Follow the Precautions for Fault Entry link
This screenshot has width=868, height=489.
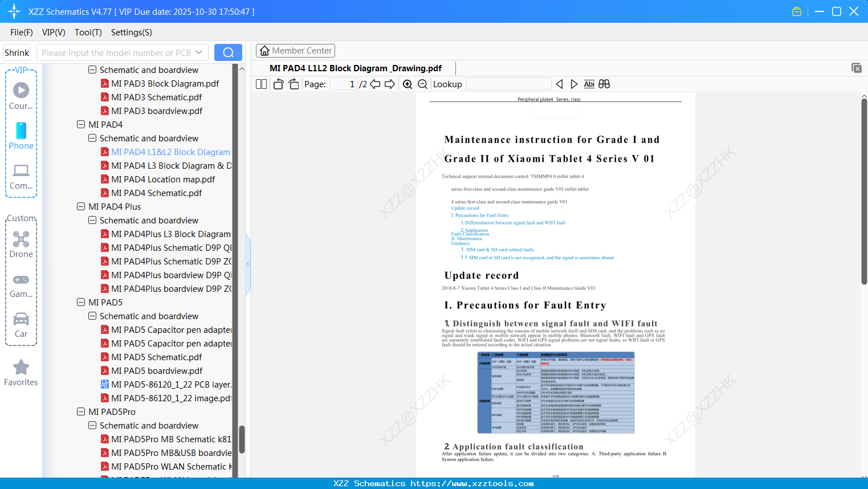click(480, 215)
